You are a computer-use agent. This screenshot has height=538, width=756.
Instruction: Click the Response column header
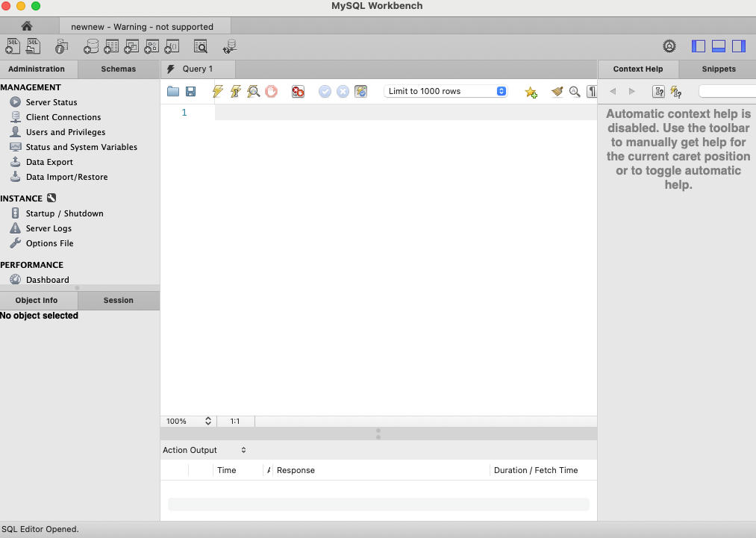381,470
